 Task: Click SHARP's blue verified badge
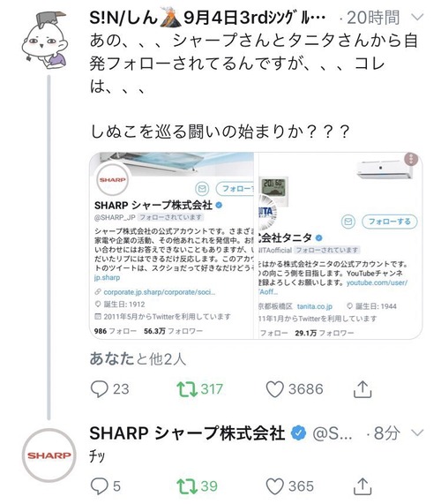point(299,433)
